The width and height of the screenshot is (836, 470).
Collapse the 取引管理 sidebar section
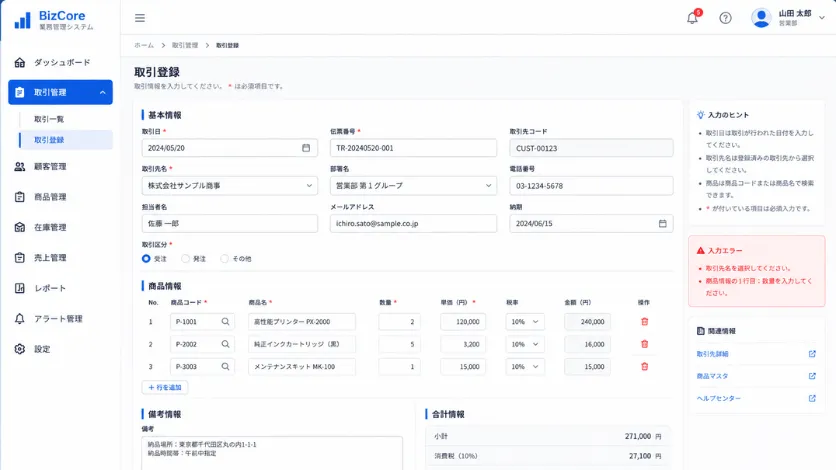point(102,93)
